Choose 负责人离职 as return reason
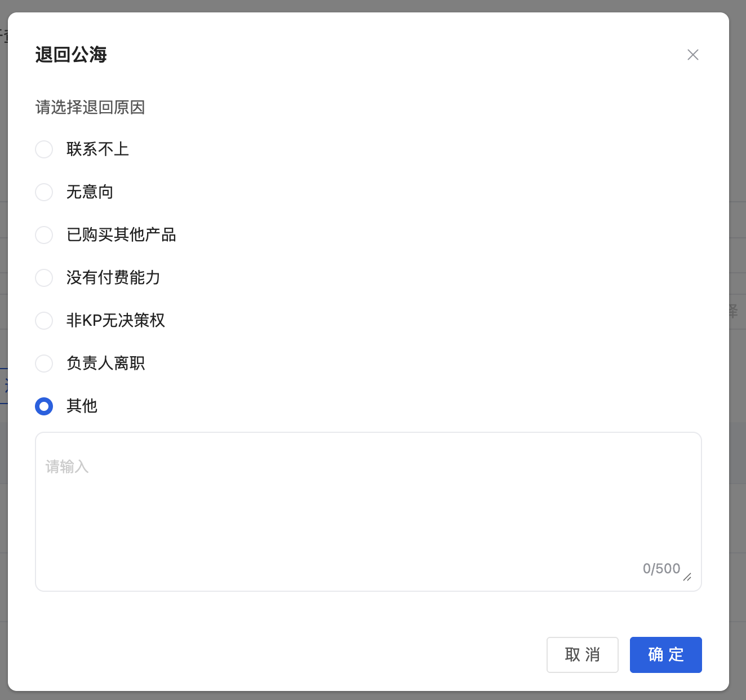Screen dimensions: 746x700 [44, 364]
